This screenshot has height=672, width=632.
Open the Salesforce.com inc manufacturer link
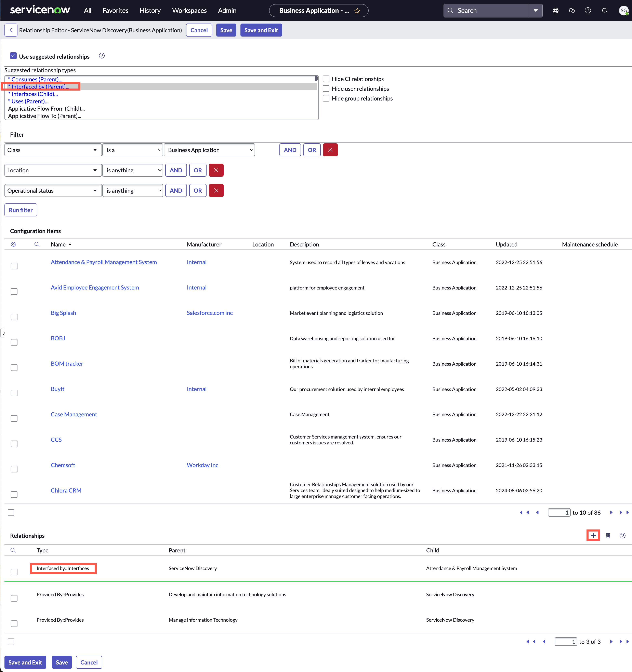coord(210,313)
